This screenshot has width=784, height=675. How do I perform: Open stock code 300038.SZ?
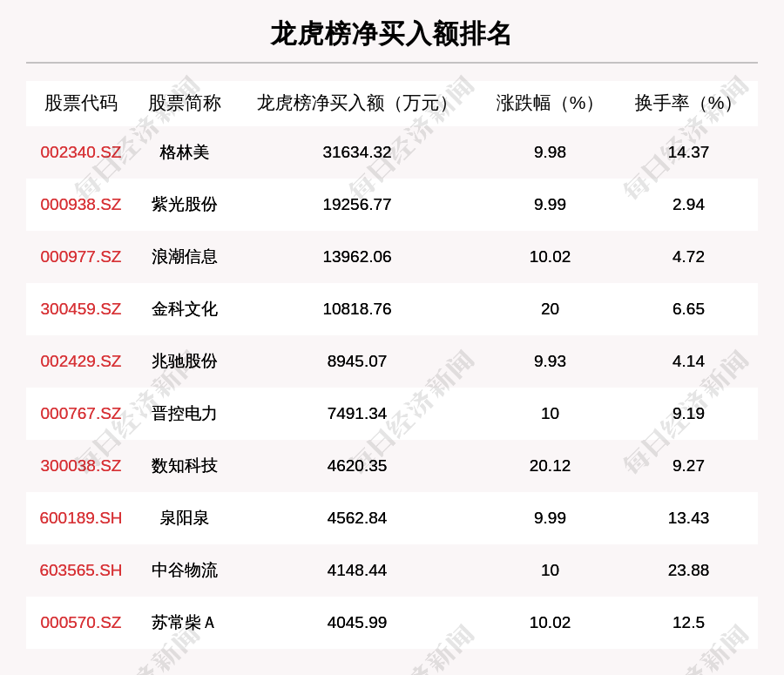(x=81, y=465)
